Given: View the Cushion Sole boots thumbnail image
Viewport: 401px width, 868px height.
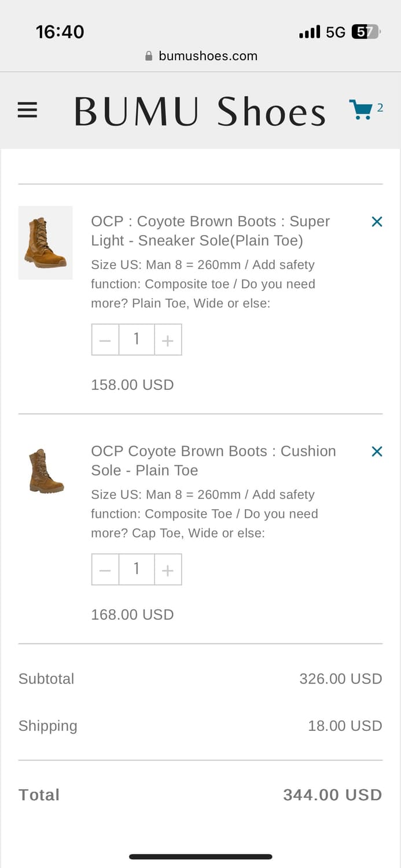Looking at the screenshot, I should pyautogui.click(x=46, y=471).
